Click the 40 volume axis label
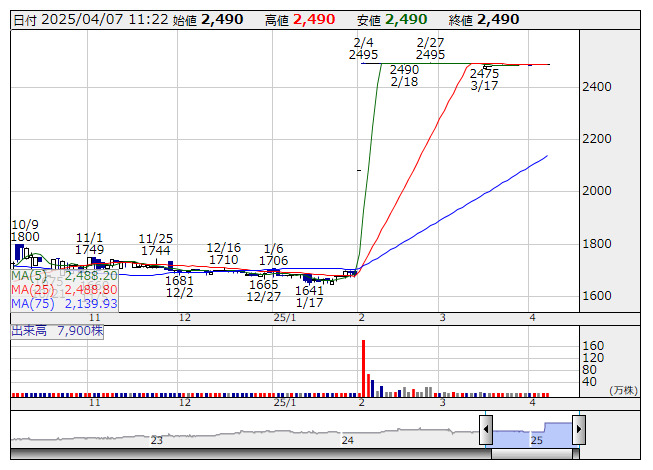This screenshot has width=653, height=470. pyautogui.click(x=590, y=381)
